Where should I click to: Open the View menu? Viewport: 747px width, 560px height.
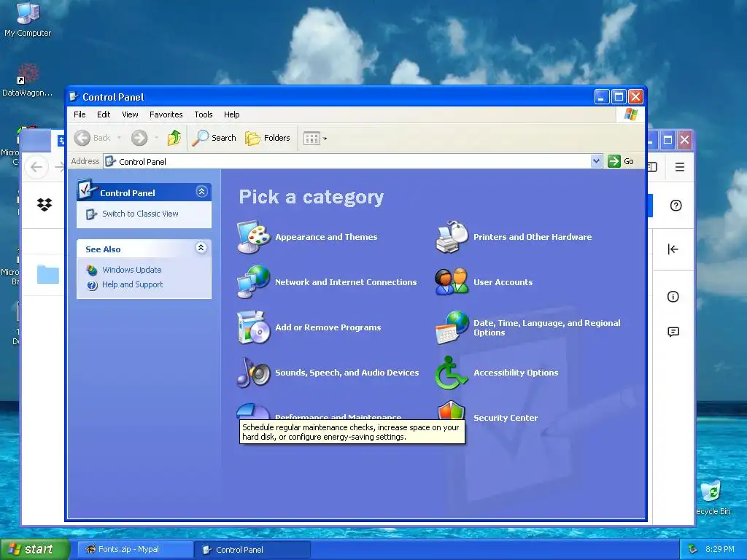pos(130,114)
